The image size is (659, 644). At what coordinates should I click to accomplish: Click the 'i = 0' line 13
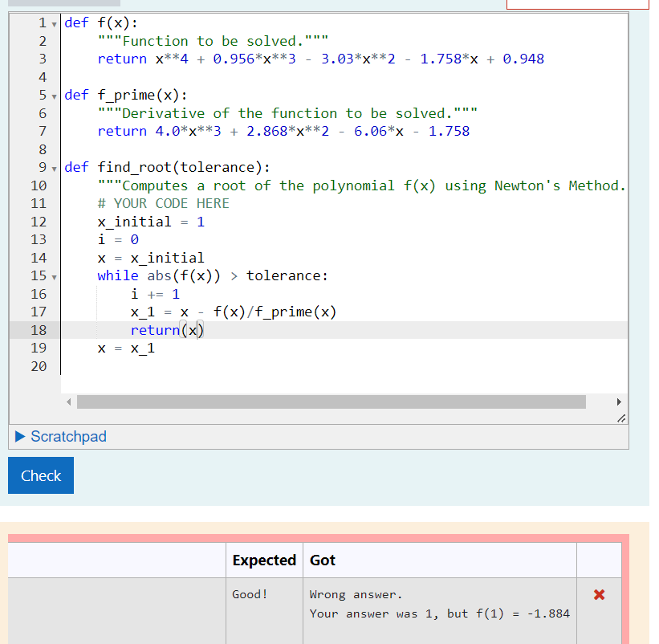[118, 239]
